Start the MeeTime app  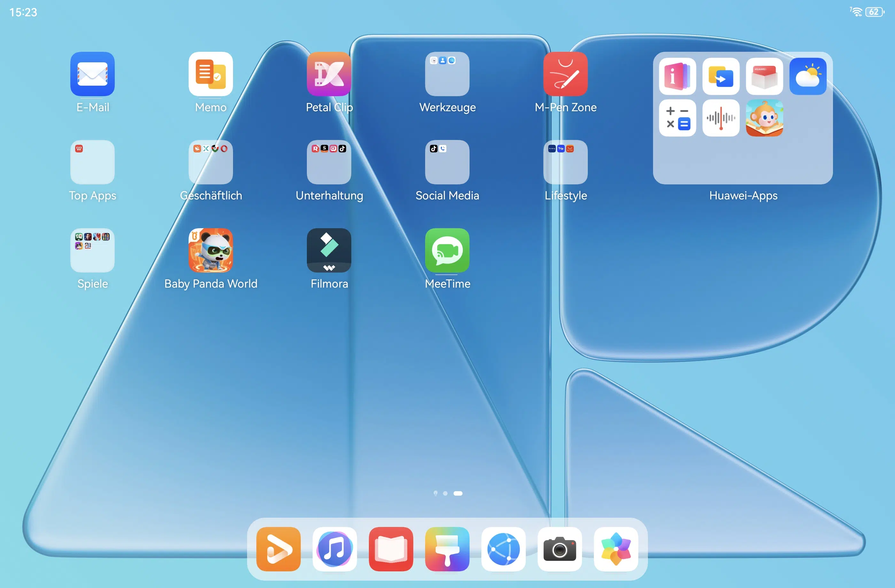[447, 251]
